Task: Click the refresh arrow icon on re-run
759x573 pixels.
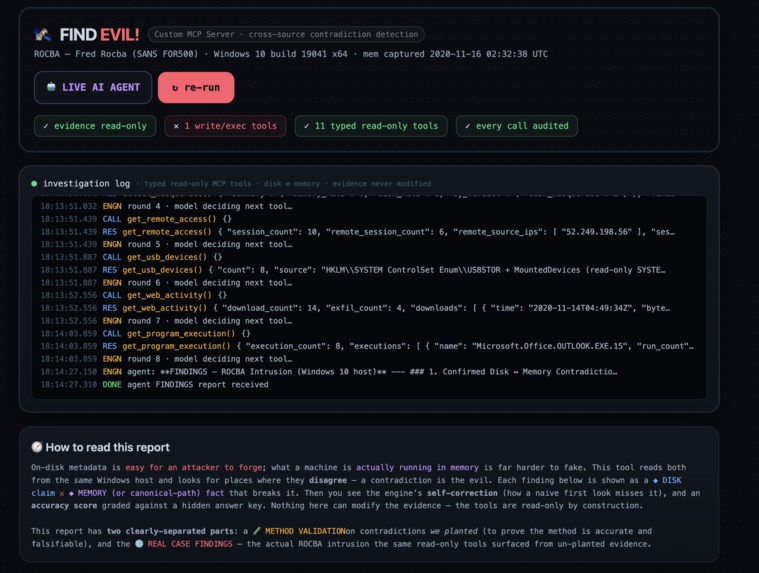Action: click(x=175, y=88)
